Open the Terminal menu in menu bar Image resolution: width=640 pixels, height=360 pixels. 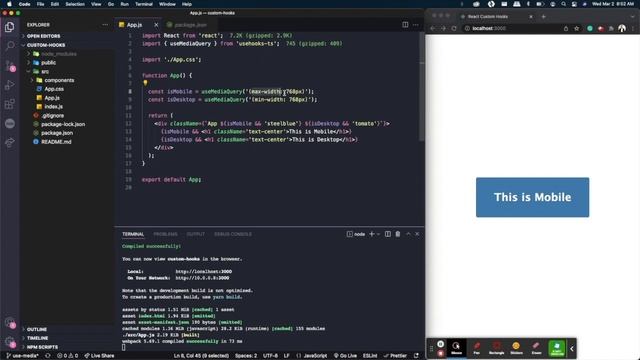144,4
